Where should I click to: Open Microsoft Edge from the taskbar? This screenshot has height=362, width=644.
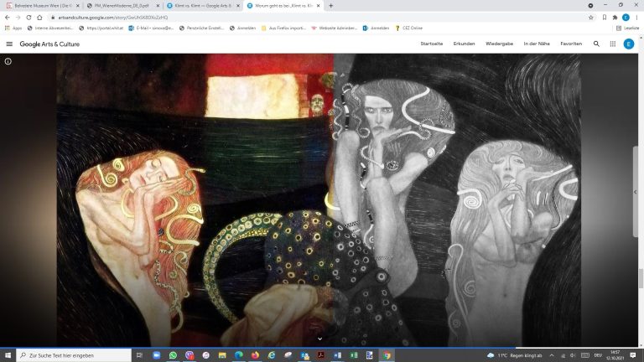click(x=239, y=355)
